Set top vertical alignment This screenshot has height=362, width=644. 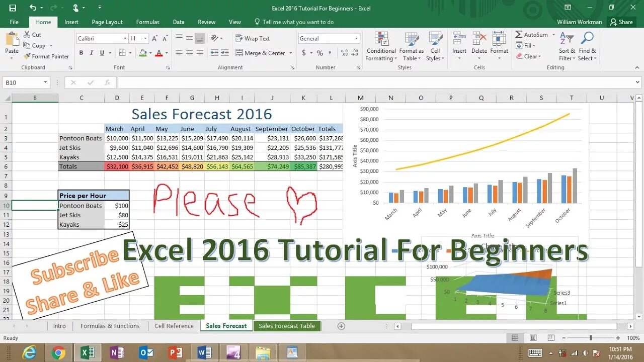tap(179, 38)
